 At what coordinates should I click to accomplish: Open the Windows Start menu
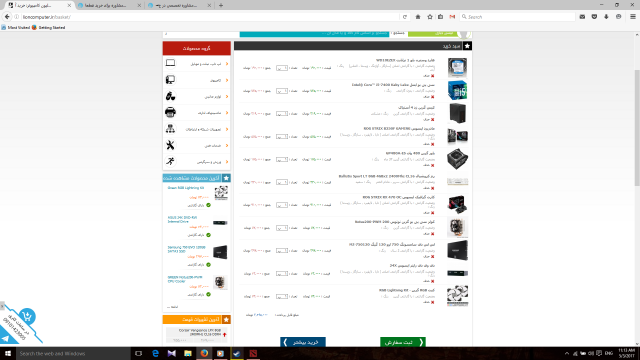pos(8,353)
